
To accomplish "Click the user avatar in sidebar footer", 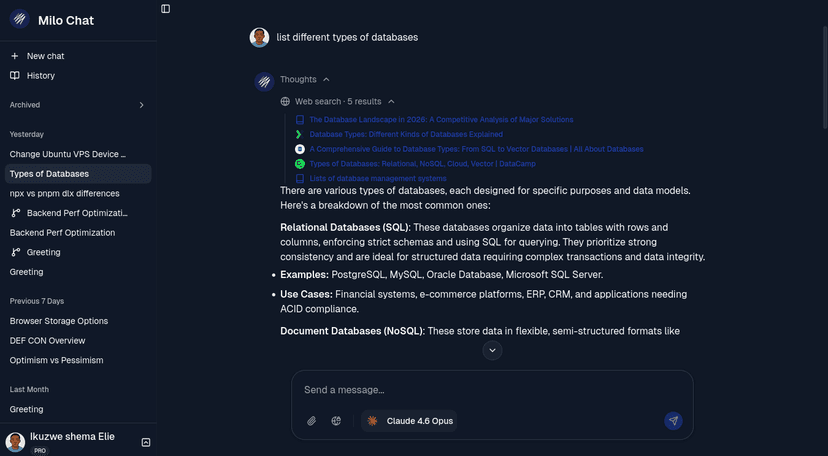I will click(x=16, y=441).
